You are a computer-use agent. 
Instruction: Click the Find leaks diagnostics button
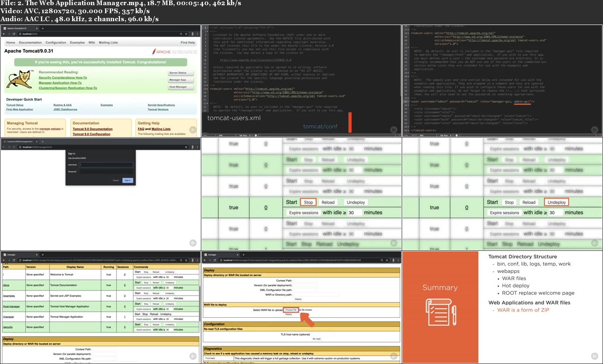pyautogui.click(x=210, y=358)
